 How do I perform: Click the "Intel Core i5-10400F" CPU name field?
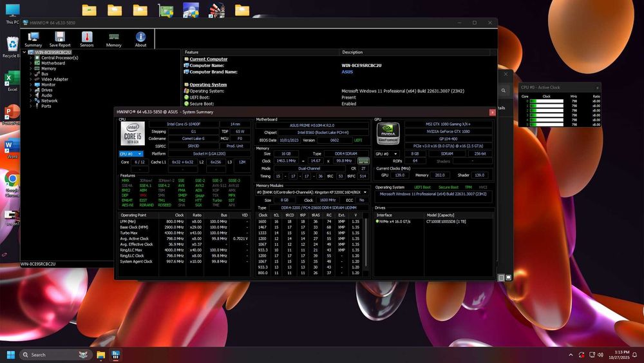[184, 124]
